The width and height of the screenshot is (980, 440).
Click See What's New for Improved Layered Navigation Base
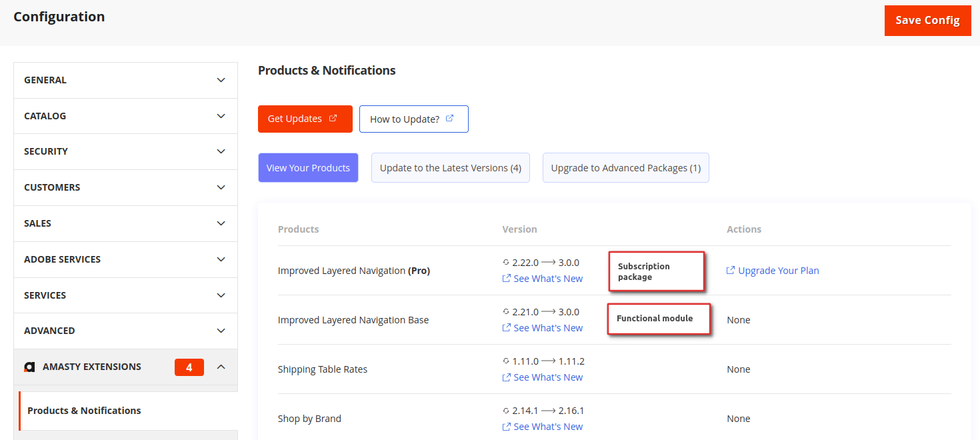548,328
